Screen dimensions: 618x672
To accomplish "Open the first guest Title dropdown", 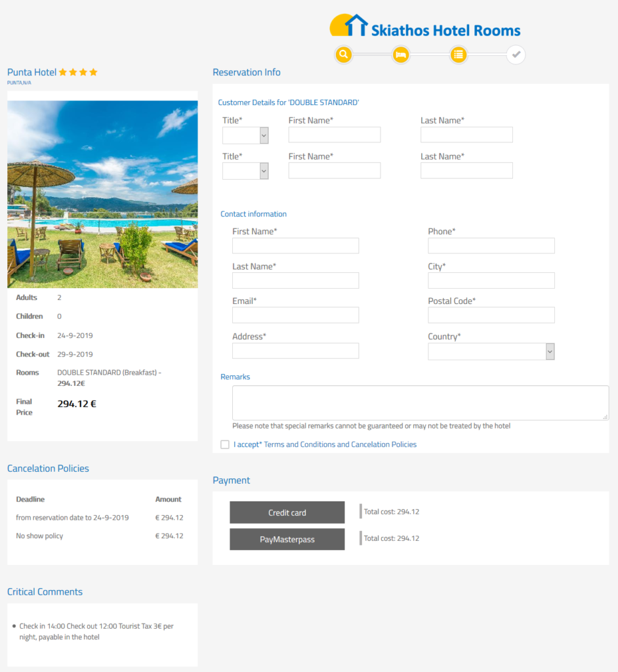I will click(x=245, y=135).
